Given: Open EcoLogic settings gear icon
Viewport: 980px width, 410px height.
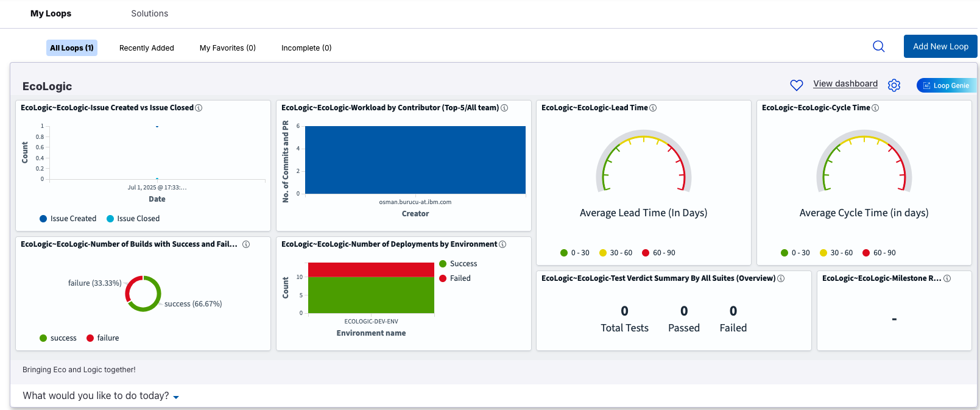Looking at the screenshot, I should point(894,85).
